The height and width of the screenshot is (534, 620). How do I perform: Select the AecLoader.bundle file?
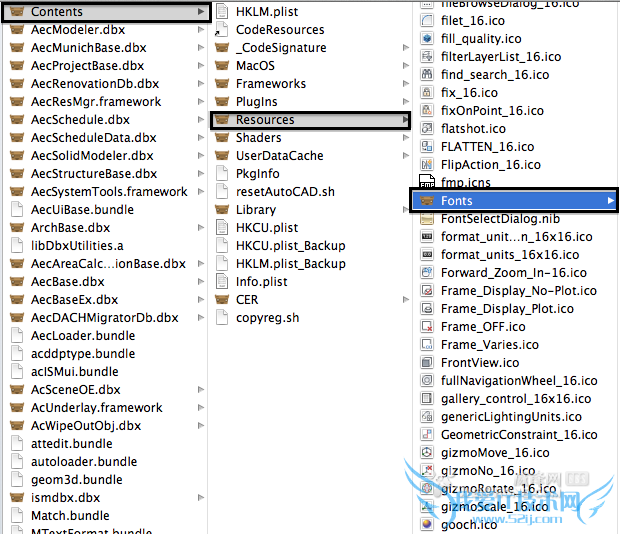click(x=83, y=336)
